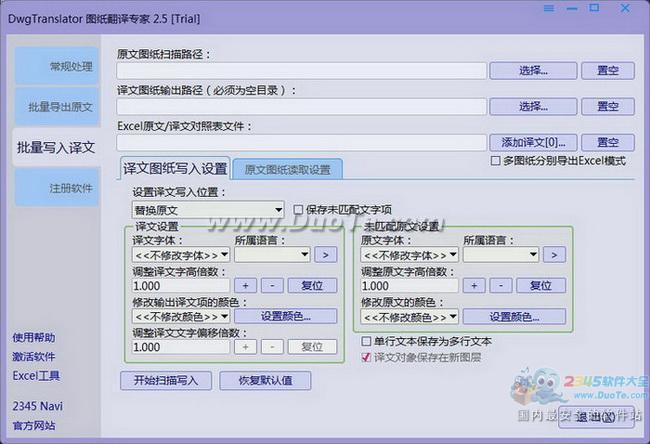This screenshot has height=444, width=650.
Task: Choose source scan path with 选择 button
Action: (533, 70)
